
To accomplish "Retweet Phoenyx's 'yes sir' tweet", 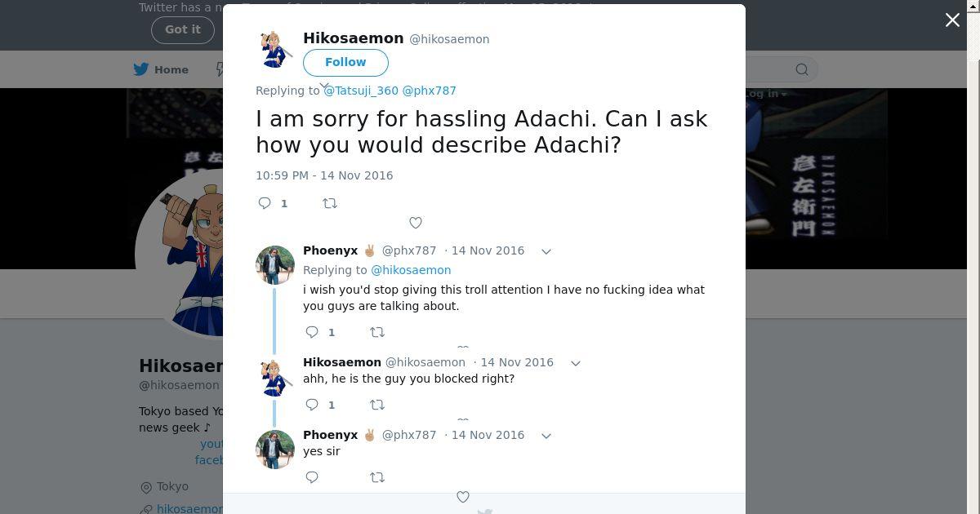I will point(377,477).
